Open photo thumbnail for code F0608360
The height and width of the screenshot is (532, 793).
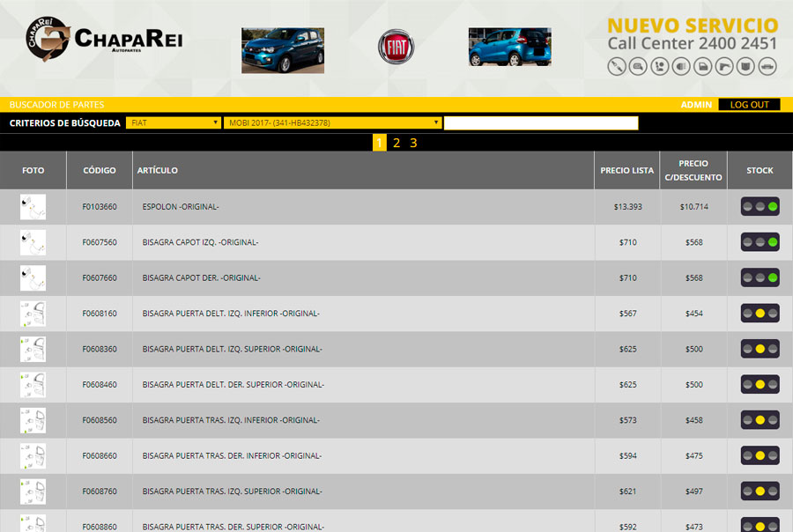[x=33, y=349]
